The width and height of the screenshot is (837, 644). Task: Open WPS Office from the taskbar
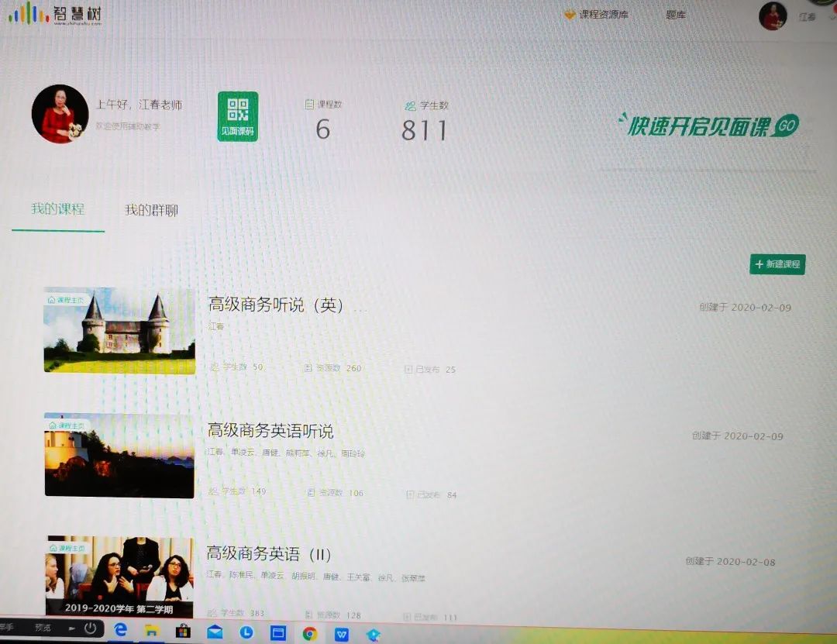pos(342,635)
